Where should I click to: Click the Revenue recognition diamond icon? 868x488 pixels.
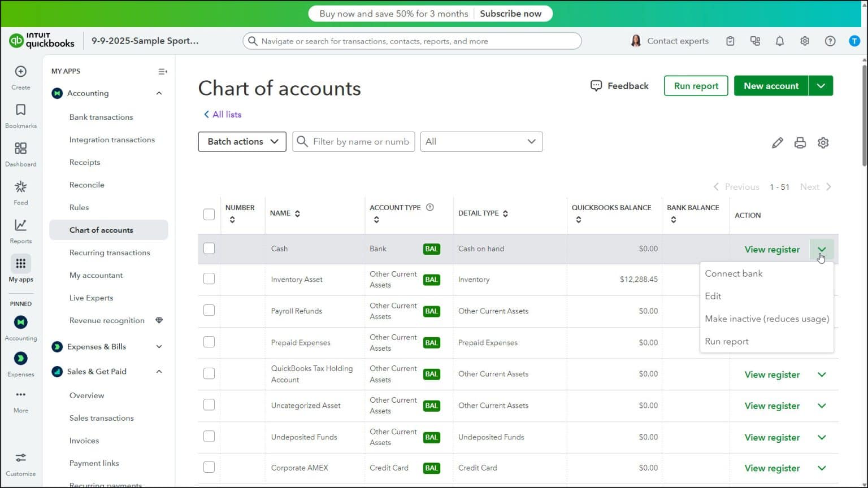click(159, 320)
